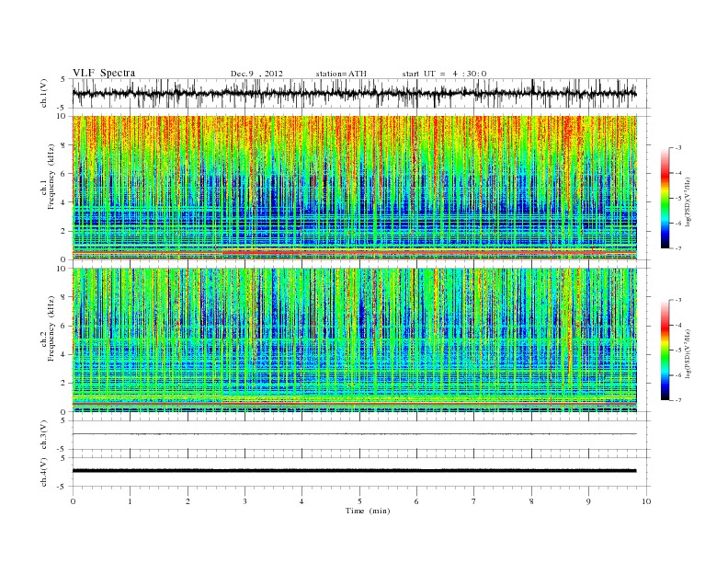Select the "Dec.9 , 2012" date label
Screen dimensions: 728x563
[256, 74]
